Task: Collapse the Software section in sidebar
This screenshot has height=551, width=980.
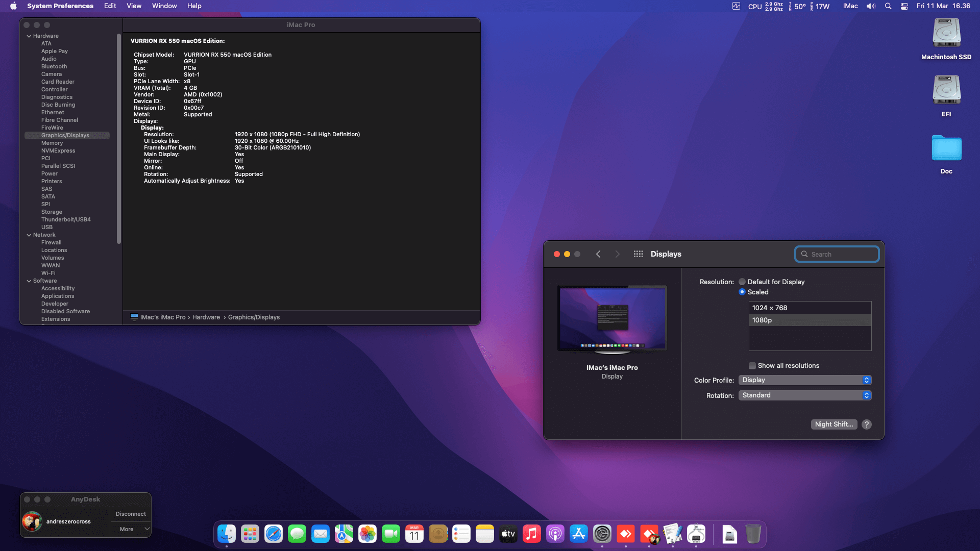Action: (29, 281)
